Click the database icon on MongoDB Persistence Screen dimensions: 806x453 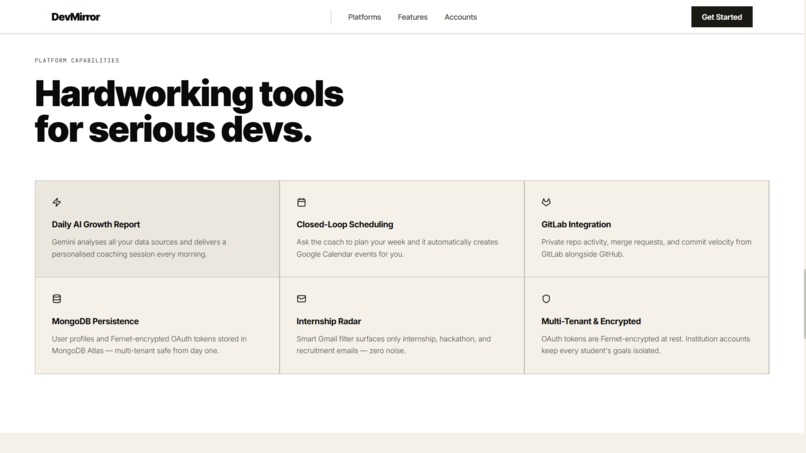57,299
